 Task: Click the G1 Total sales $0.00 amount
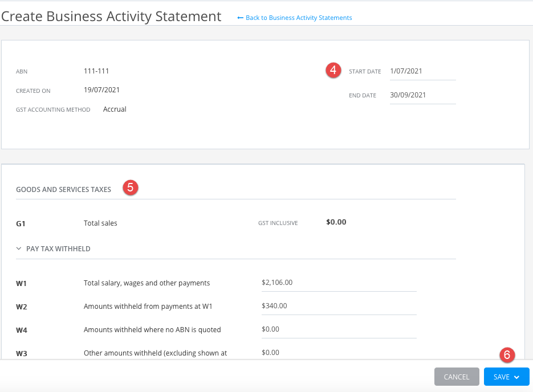coord(336,222)
